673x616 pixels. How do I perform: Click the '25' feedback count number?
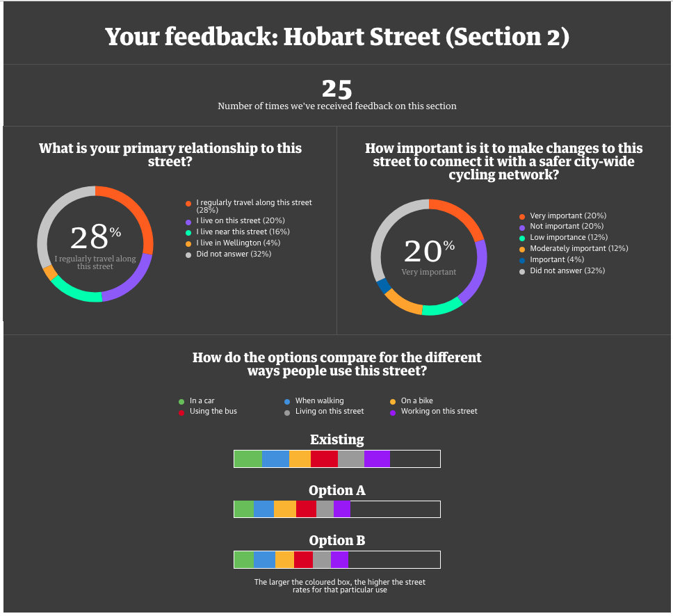(336, 89)
